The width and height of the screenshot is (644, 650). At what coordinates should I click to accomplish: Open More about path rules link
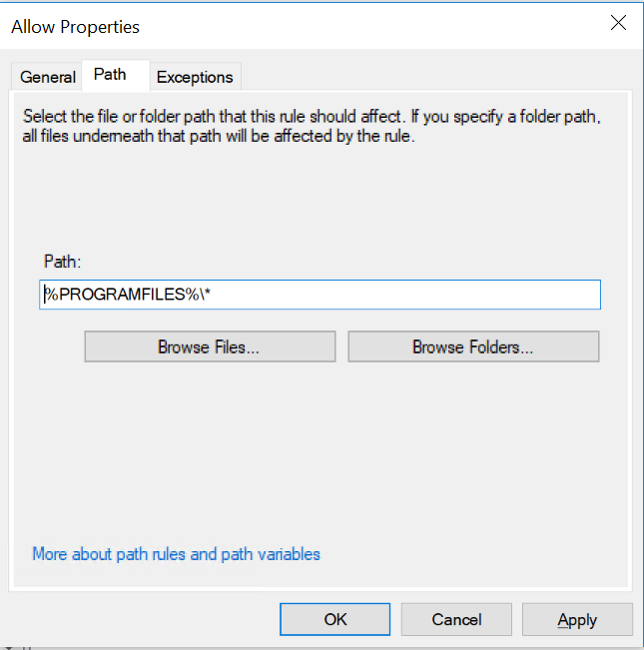pos(176,553)
